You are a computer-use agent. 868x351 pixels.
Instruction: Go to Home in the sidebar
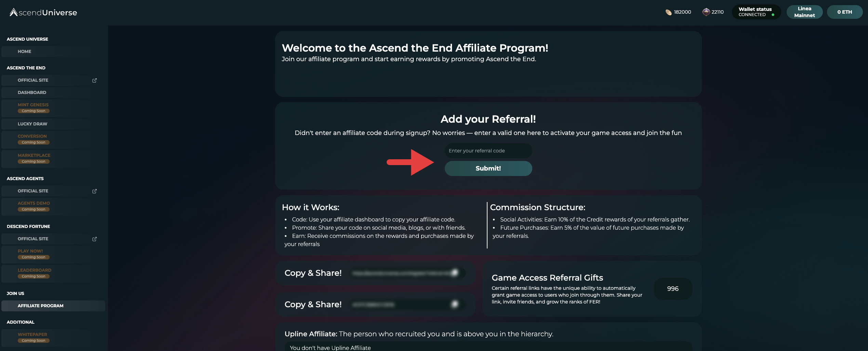pos(25,52)
